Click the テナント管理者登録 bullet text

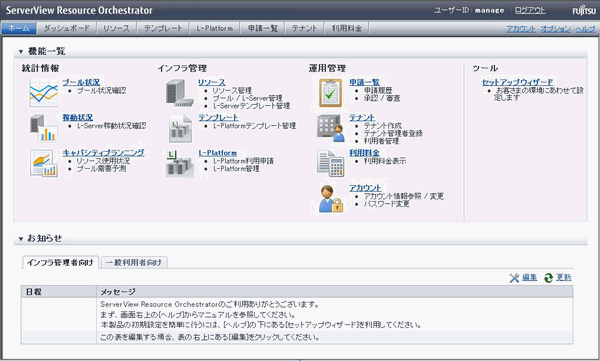pos(393,134)
